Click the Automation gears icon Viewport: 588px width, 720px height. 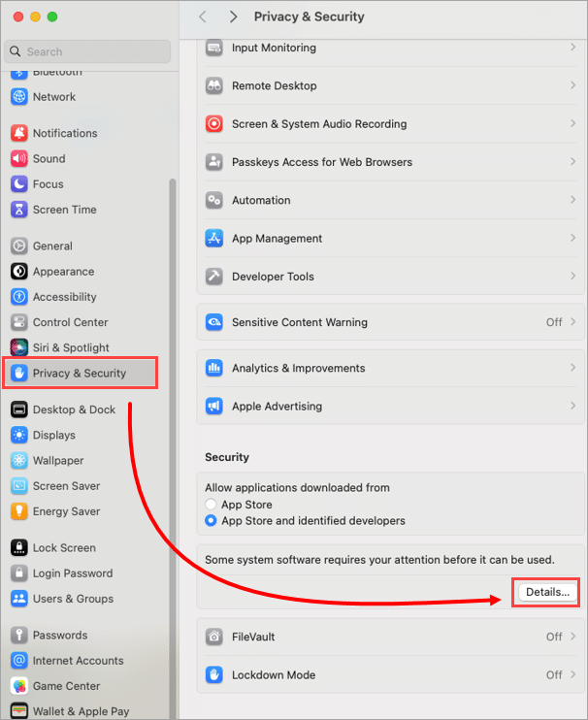click(213, 200)
